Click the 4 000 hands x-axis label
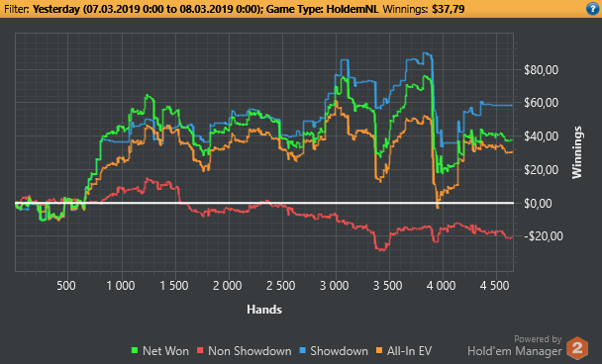Screen dimensions: 602x364 (442, 286)
